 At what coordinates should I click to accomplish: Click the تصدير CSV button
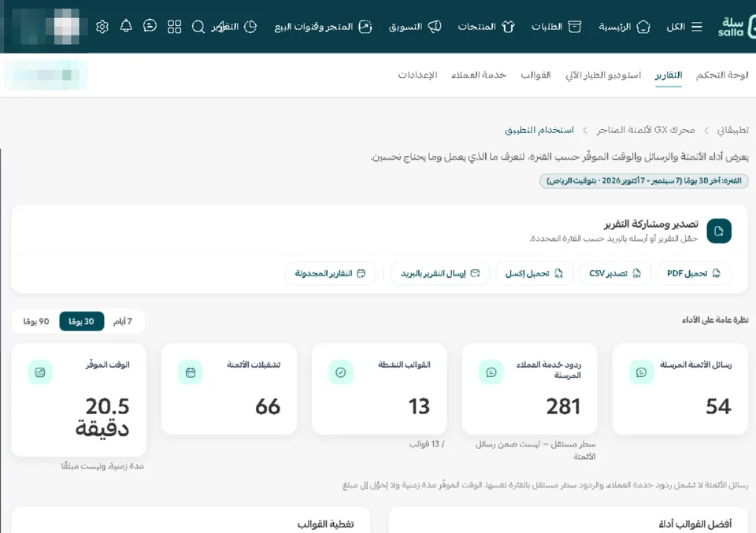pyautogui.click(x=615, y=273)
